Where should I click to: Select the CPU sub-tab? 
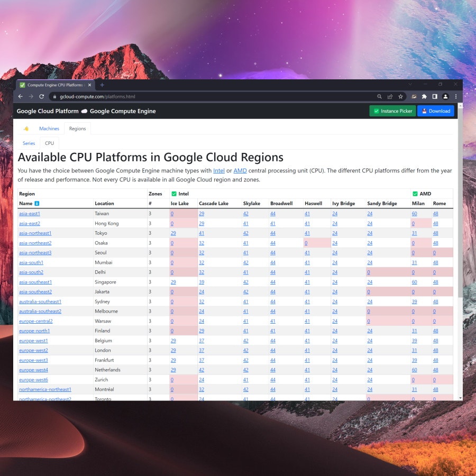[50, 143]
